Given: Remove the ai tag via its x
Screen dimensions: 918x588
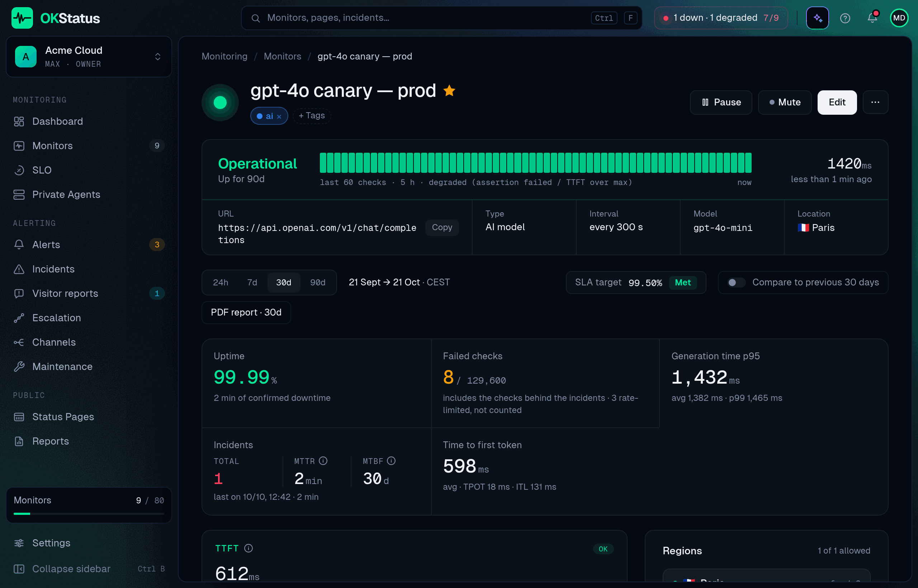Looking at the screenshot, I should (279, 117).
